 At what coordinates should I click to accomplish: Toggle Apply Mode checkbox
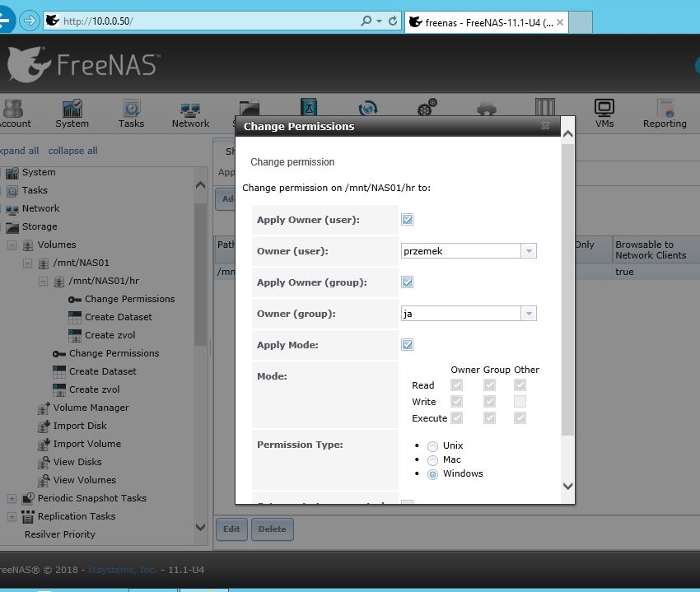[407, 345]
